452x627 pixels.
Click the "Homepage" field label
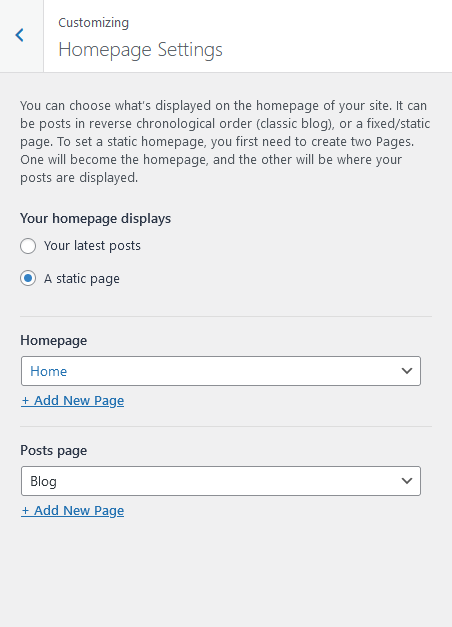coord(54,341)
